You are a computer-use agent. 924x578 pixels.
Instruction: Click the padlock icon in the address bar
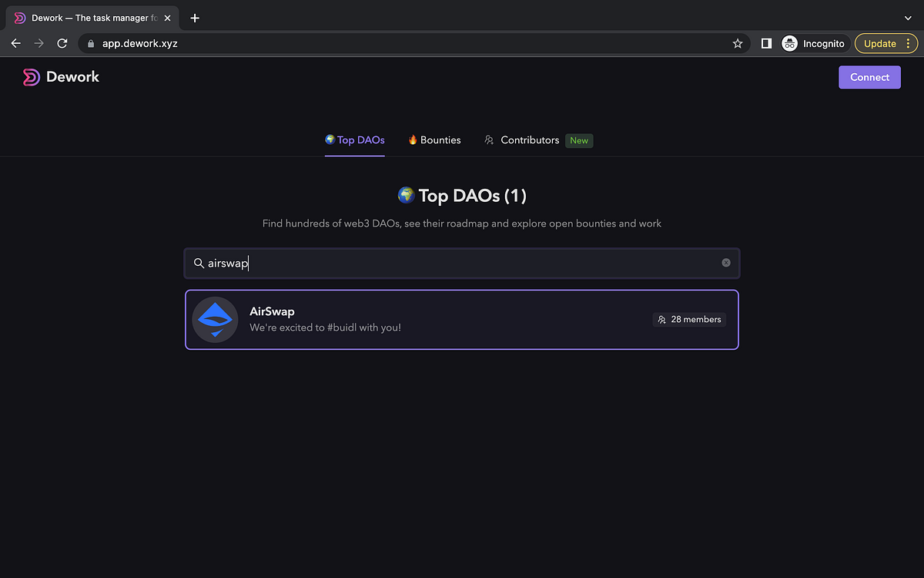92,44
